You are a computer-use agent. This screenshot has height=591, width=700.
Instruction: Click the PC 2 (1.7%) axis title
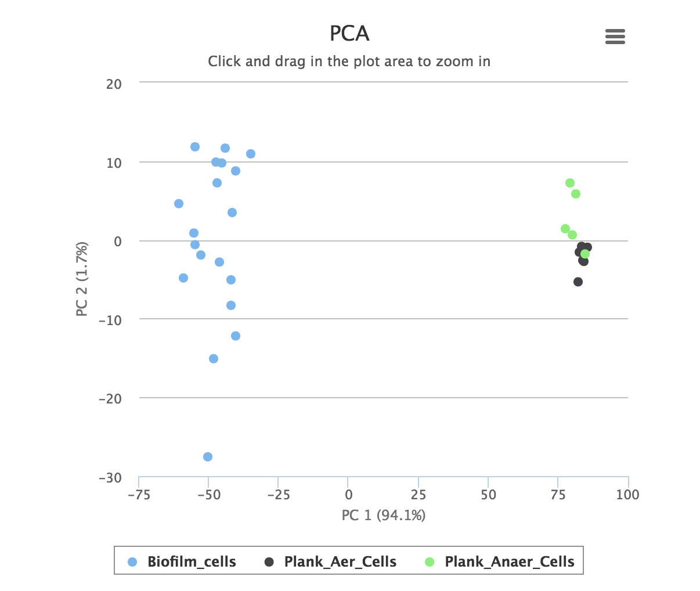coord(82,279)
